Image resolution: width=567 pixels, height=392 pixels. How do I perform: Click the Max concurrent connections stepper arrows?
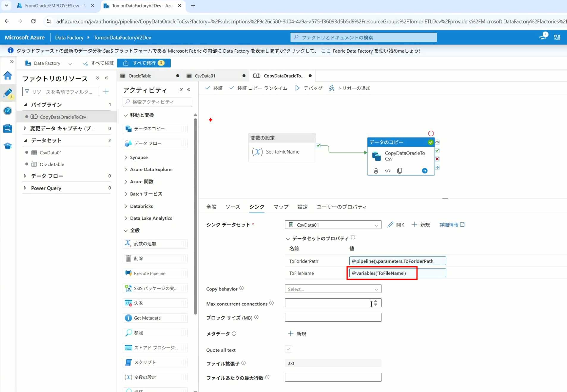[x=376, y=303]
